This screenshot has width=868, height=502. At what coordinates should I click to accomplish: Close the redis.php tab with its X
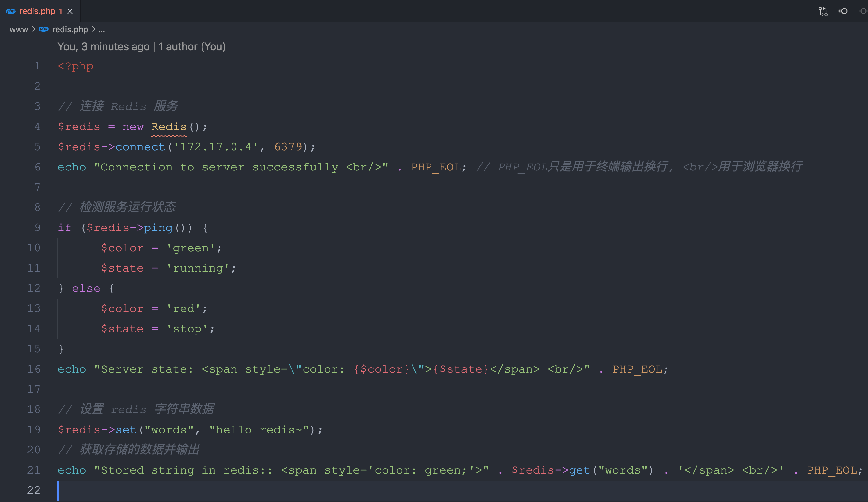[x=70, y=11]
